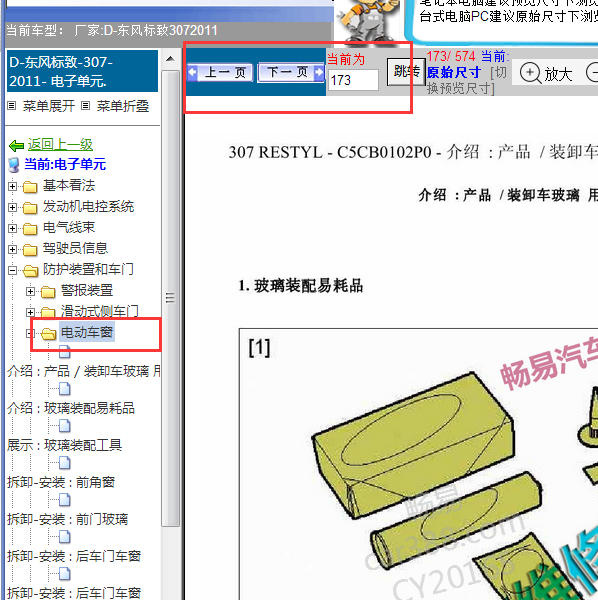The image size is (598, 600).
Task: Expand the 发动机电控系统 folder
Action: pyautogui.click(x=12, y=207)
